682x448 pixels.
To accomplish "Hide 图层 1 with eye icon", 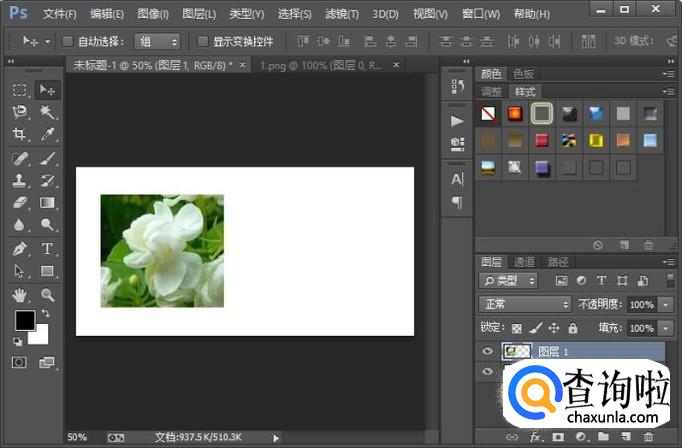I will [488, 351].
